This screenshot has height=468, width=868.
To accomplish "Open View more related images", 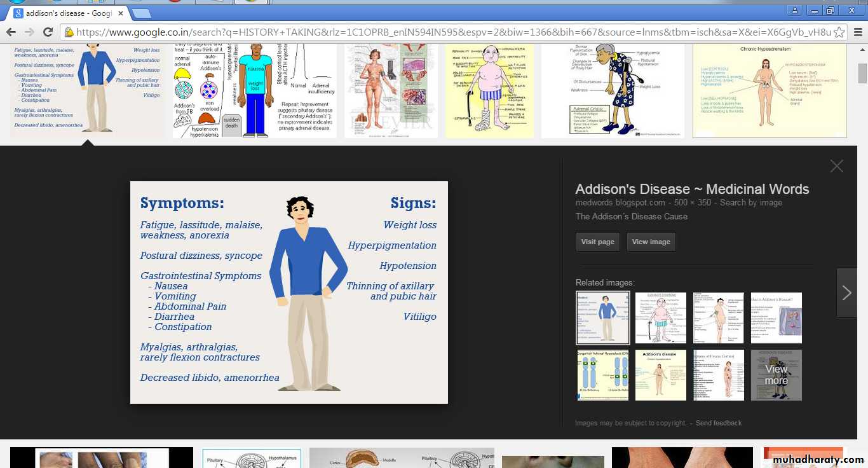I will point(776,375).
